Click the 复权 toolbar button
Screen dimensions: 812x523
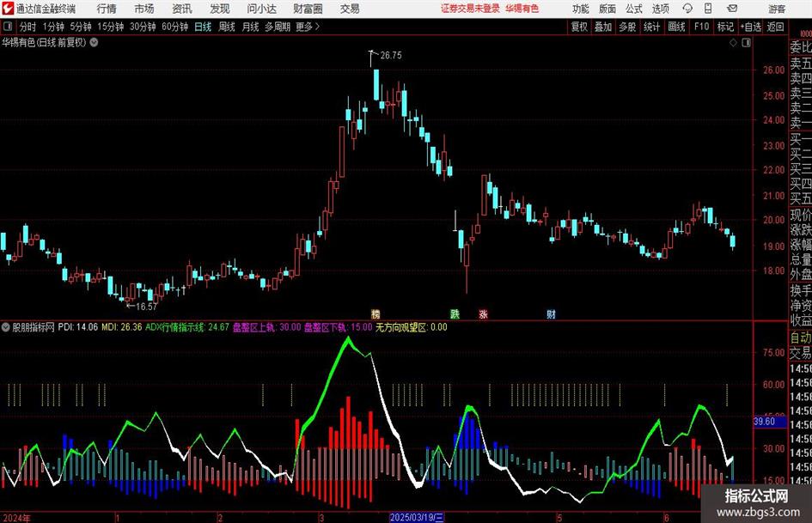click(x=579, y=27)
